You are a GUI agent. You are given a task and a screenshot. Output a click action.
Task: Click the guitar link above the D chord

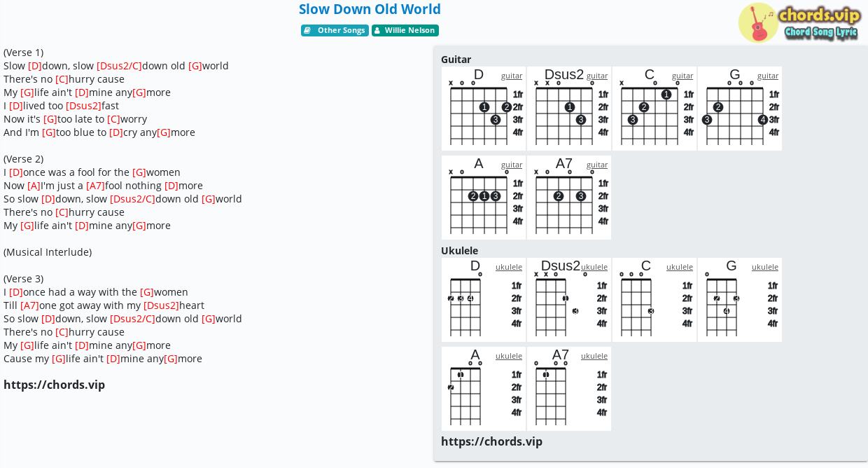512,76
